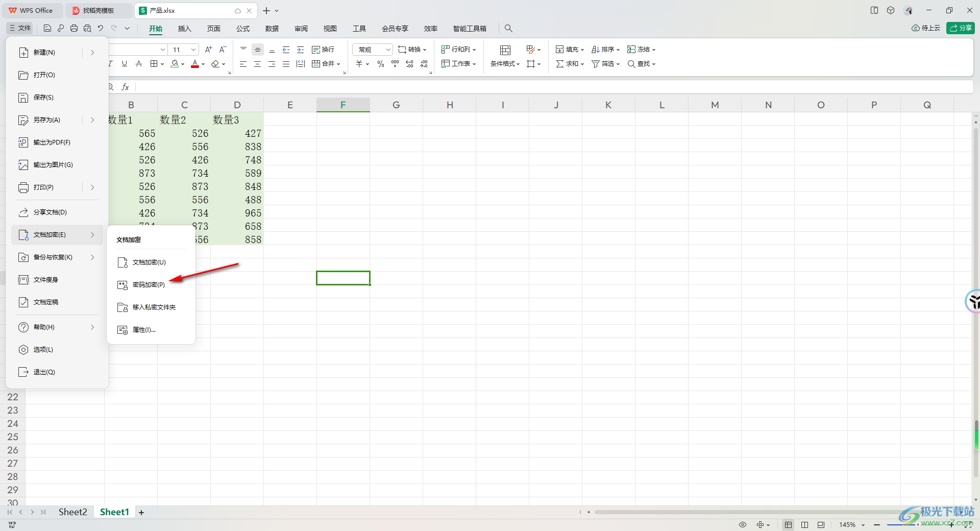980x531 pixels.
Task: Switch to the Insert (插入) ribbon tab
Action: [x=184, y=29]
